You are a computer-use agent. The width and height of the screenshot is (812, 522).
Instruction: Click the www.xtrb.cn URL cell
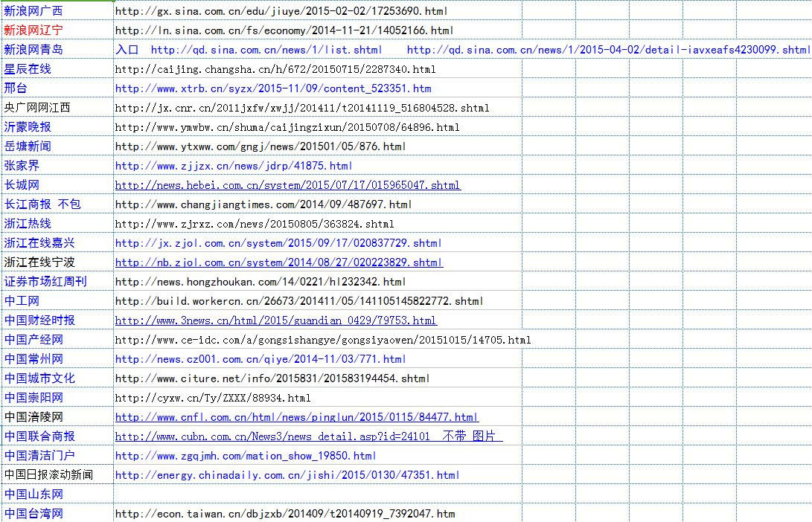[318, 88]
